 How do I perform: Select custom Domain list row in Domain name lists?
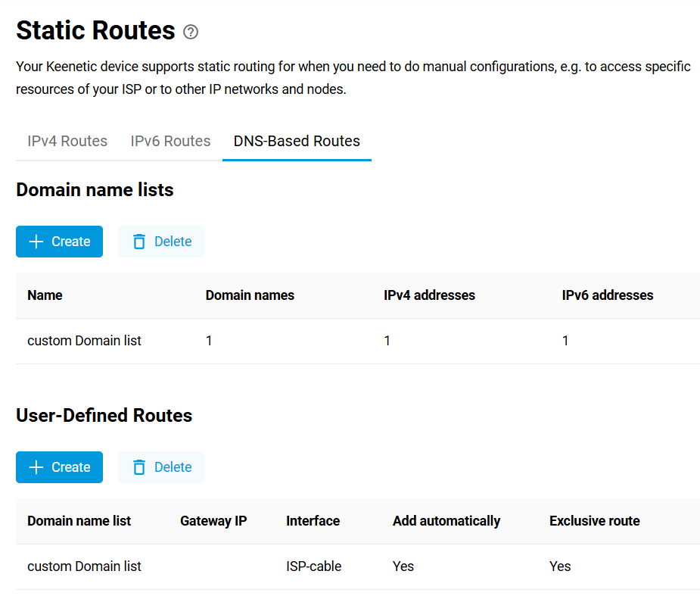[x=84, y=341]
